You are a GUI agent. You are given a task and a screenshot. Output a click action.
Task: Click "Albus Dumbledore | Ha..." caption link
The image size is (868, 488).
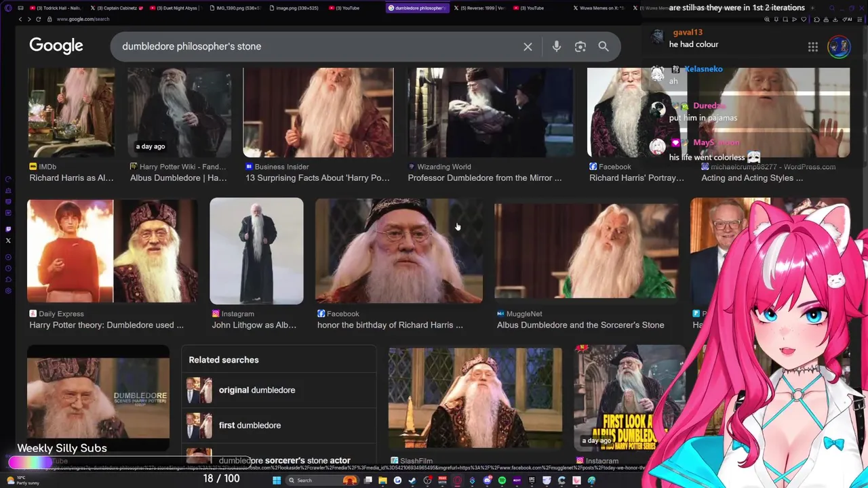click(178, 178)
